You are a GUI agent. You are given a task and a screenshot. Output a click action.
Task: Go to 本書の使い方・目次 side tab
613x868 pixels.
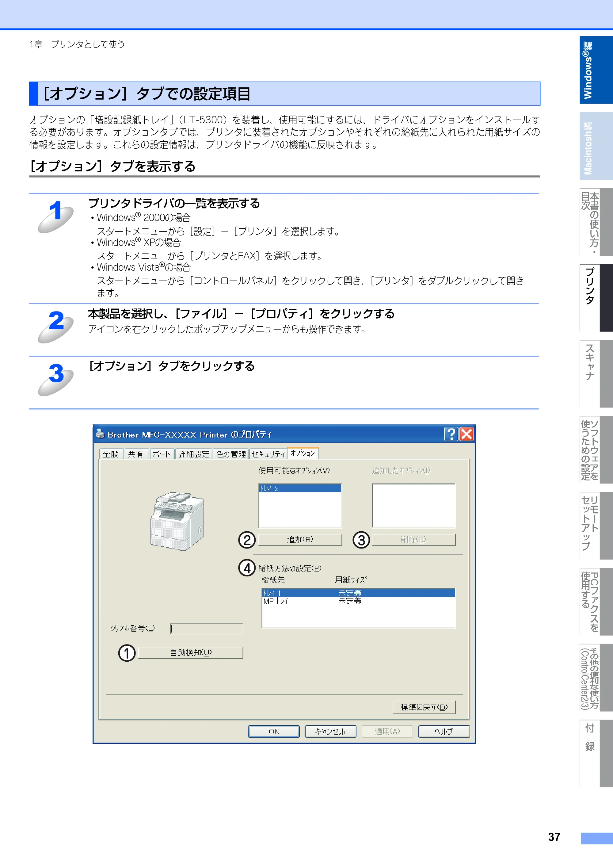click(596, 222)
